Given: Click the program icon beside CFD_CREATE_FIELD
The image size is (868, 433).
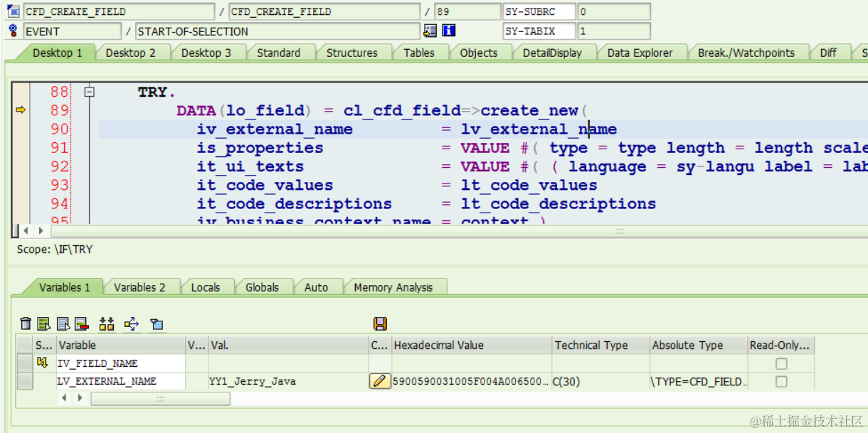Looking at the screenshot, I should click(14, 11).
